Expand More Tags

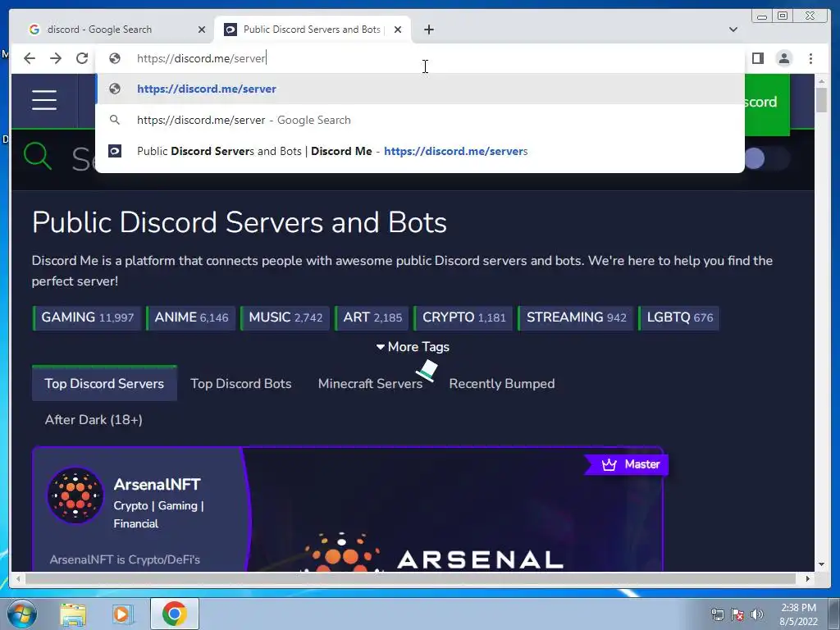click(x=413, y=347)
